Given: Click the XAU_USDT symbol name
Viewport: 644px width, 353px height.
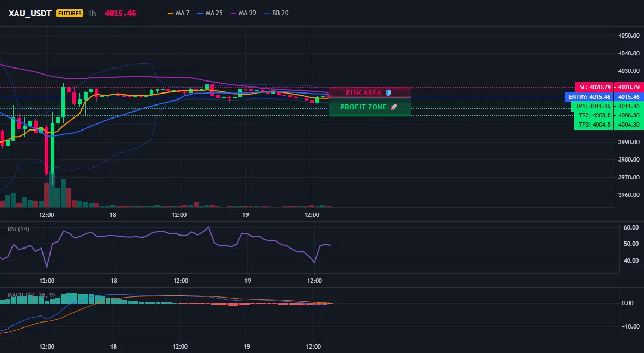Looking at the screenshot, I should click(x=30, y=13).
